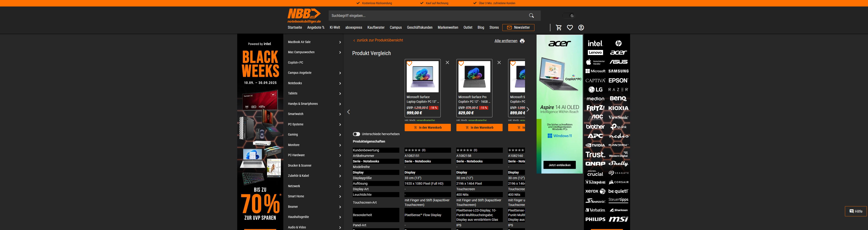Show next compared products arrow
The width and height of the screenshot is (868, 230).
pyautogui.click(x=528, y=109)
